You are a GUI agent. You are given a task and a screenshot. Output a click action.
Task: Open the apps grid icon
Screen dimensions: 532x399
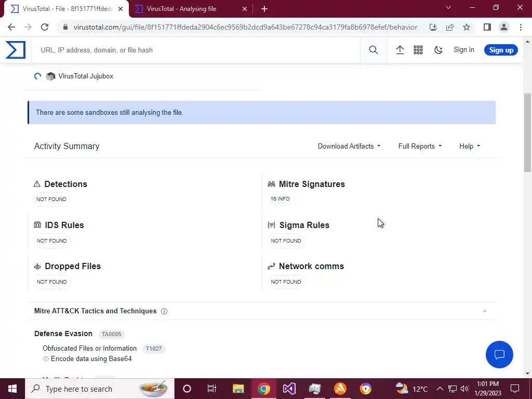pos(418,50)
